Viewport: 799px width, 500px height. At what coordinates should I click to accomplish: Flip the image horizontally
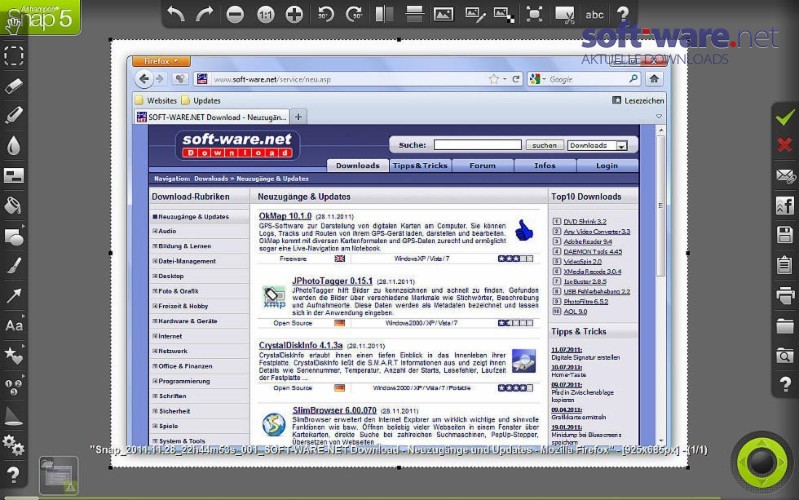[384, 14]
